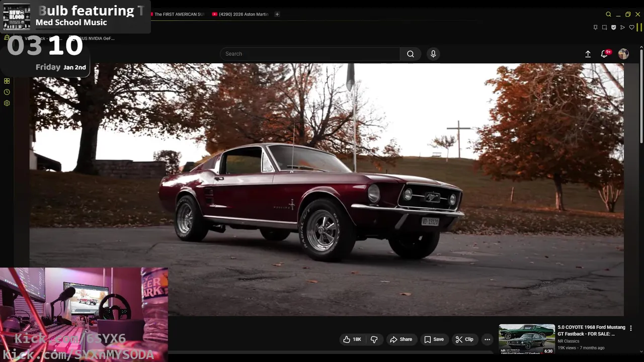Click the snapshot capture icon in toolbar

(x=604, y=27)
